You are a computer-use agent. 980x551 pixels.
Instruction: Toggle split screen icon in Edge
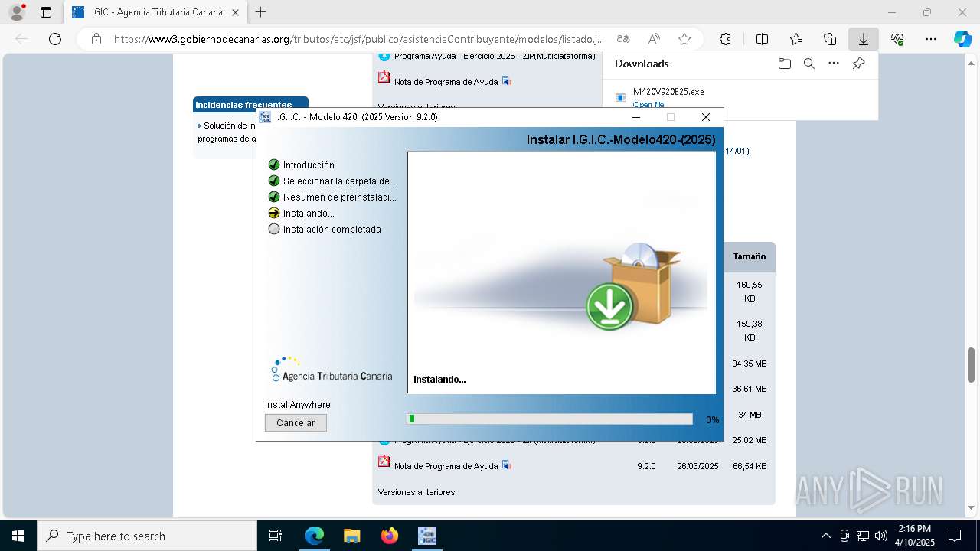762,39
